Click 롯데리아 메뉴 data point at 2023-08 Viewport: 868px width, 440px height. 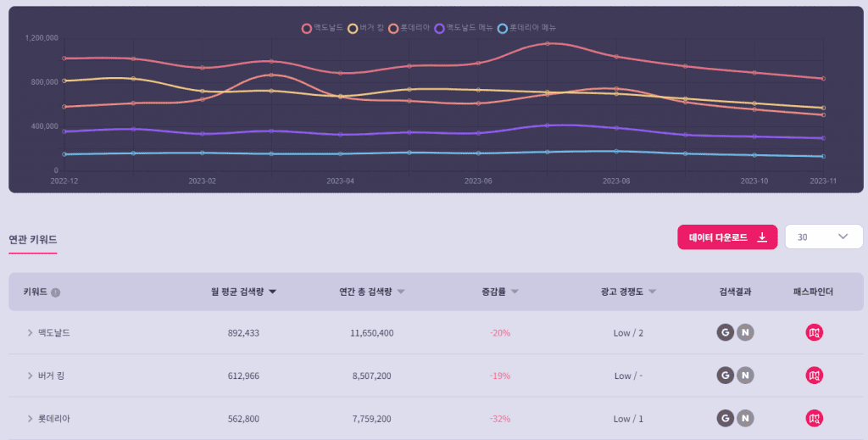pyautogui.click(x=616, y=151)
